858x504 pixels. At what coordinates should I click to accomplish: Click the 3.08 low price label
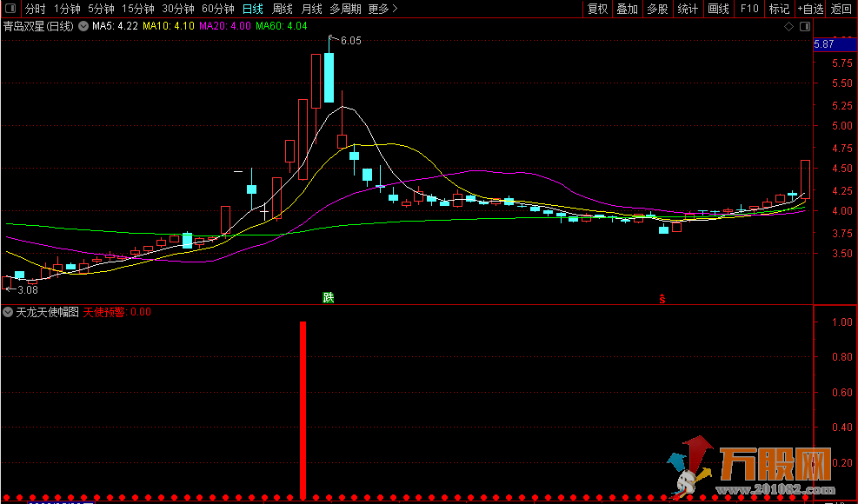(28, 289)
